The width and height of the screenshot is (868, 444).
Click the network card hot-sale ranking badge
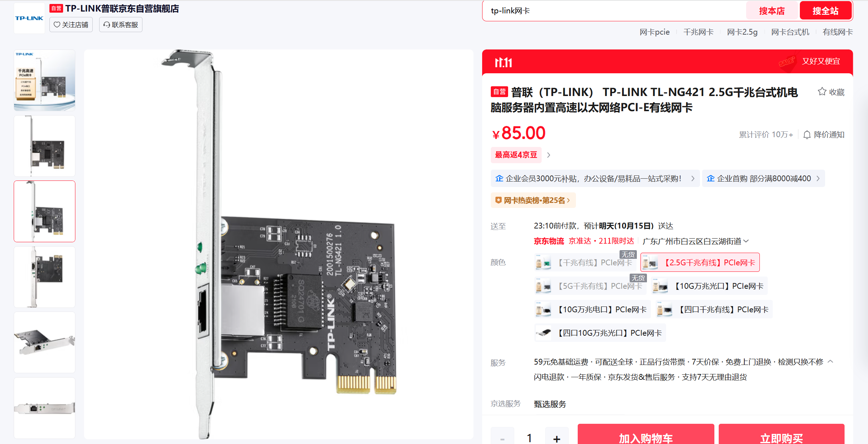533,200
